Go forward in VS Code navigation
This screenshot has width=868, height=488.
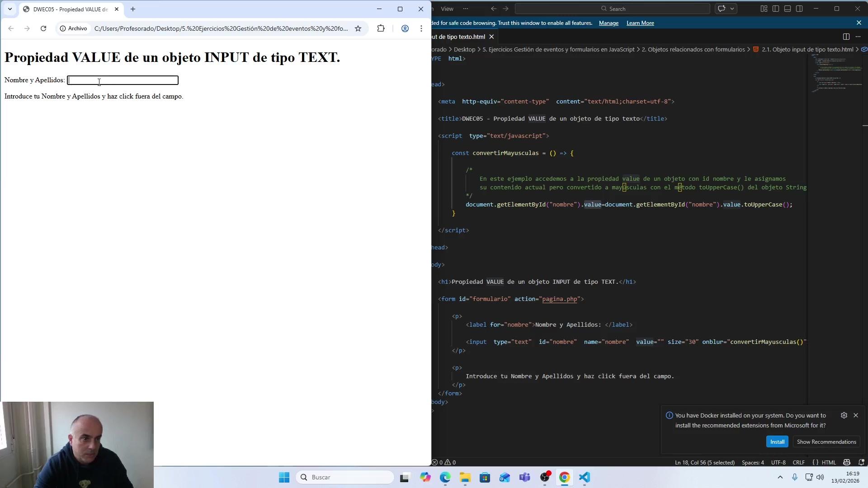pyautogui.click(x=505, y=9)
